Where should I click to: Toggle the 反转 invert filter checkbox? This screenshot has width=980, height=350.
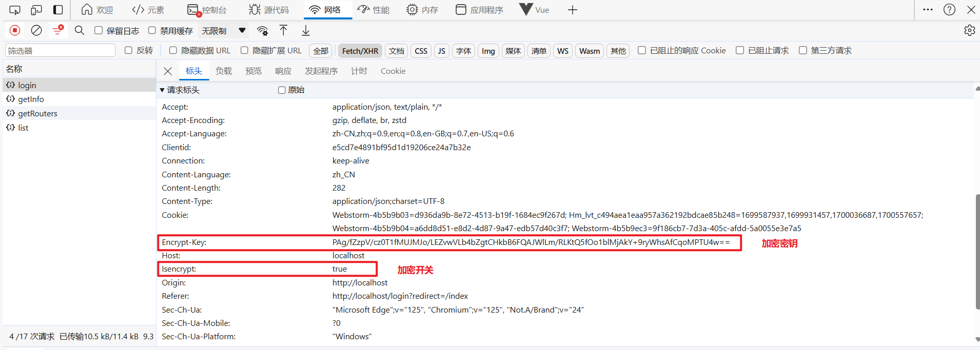(x=129, y=50)
